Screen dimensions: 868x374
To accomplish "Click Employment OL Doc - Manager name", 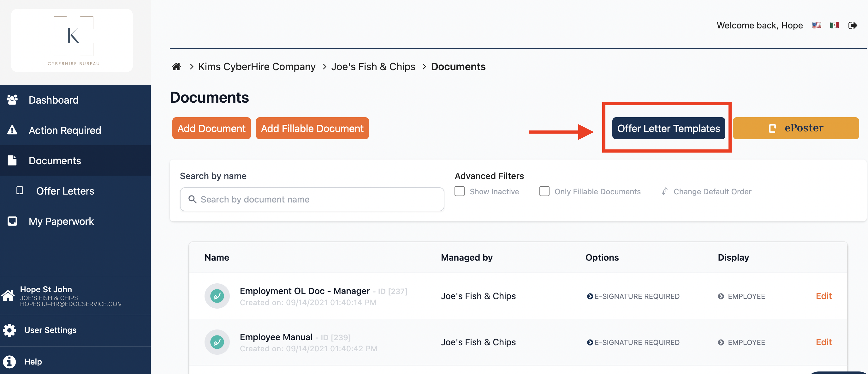I will coord(305,291).
